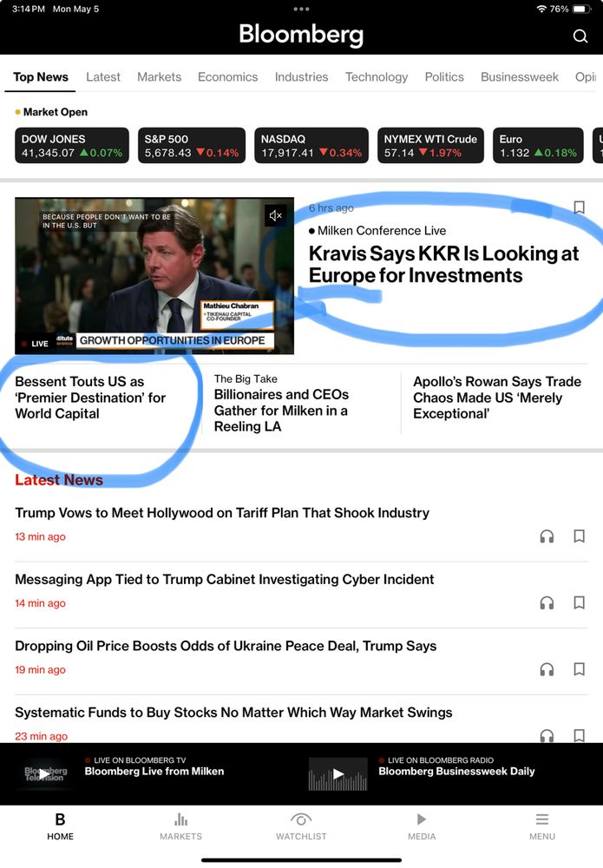
Task: Read Bessent Touts US Premier Destination story
Action: click(90, 398)
